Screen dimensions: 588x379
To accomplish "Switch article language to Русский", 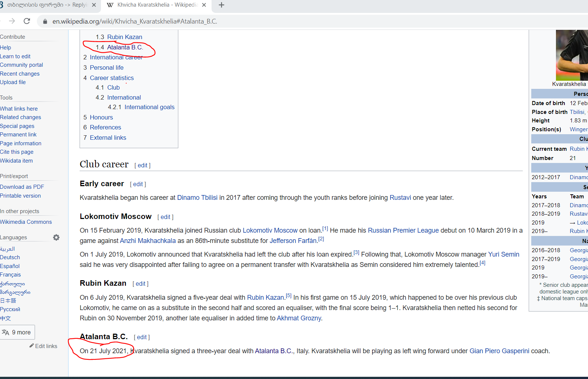I will click(x=10, y=309).
